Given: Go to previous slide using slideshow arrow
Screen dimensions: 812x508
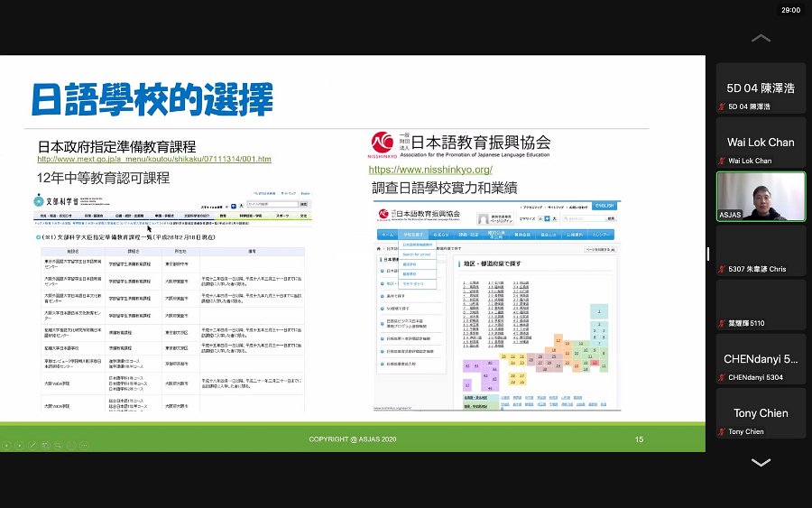Looking at the screenshot, I should click(x=6, y=446).
